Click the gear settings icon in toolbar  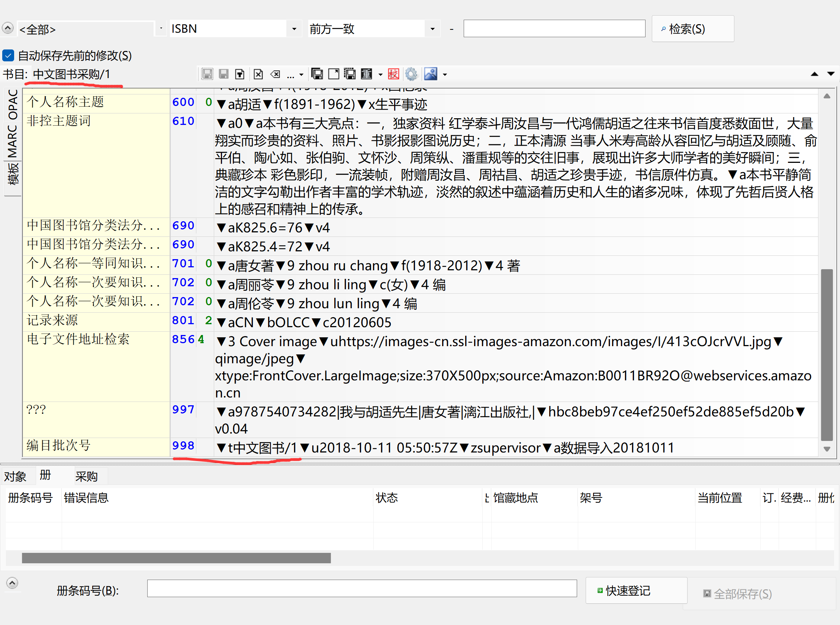click(411, 74)
